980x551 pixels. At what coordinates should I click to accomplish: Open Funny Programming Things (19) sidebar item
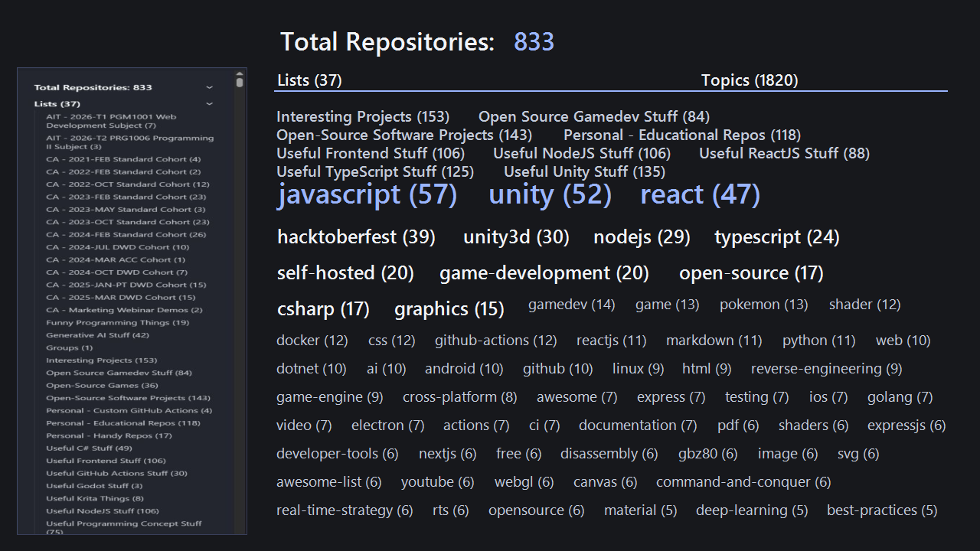tap(118, 323)
